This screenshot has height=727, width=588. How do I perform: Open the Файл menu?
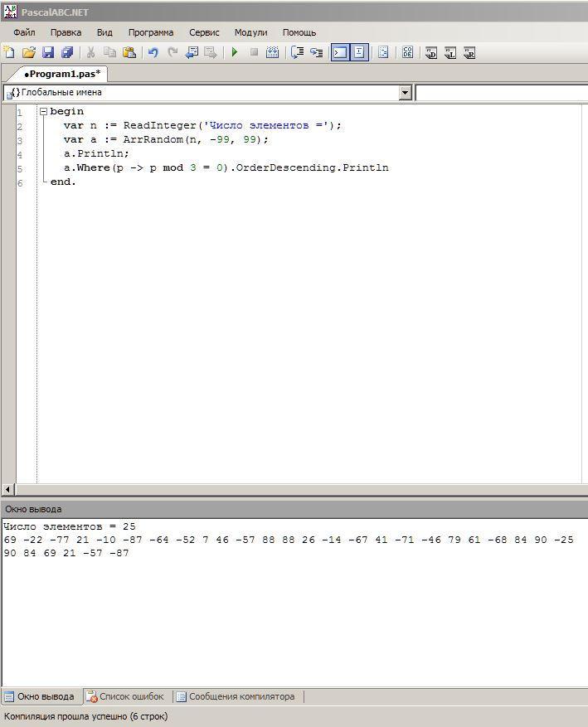(24, 32)
